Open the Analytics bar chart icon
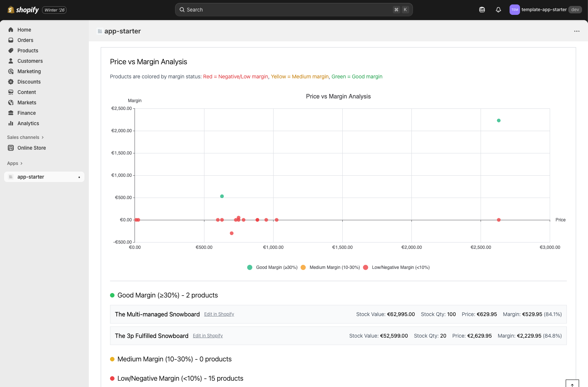588x387 pixels. click(11, 123)
